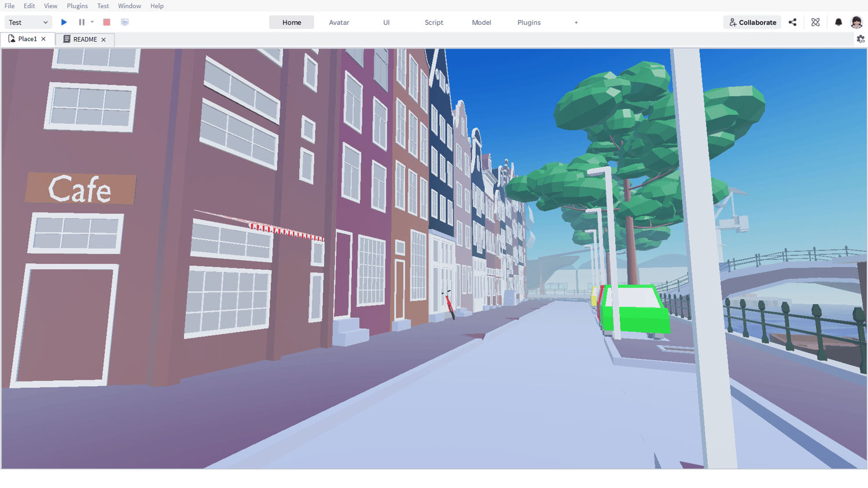The image size is (868, 488).
Task: Click the Cafe sign in the viewport
Action: click(x=80, y=189)
